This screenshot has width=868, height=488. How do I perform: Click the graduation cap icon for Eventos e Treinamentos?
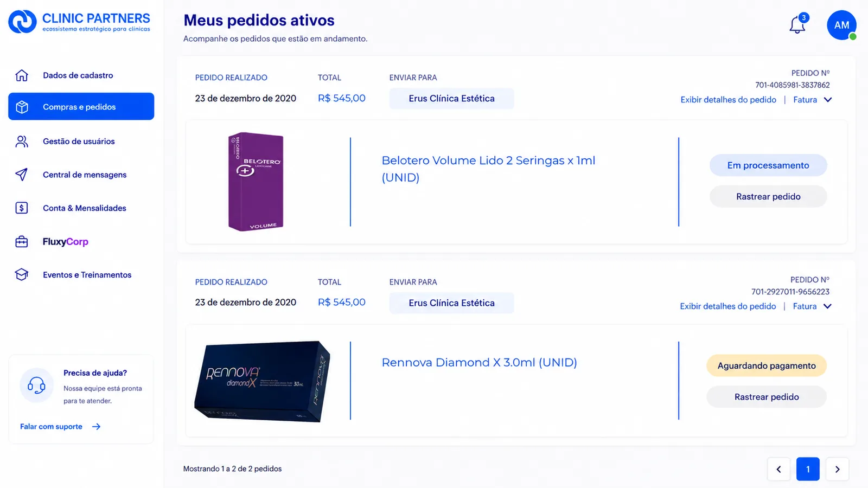coord(22,274)
